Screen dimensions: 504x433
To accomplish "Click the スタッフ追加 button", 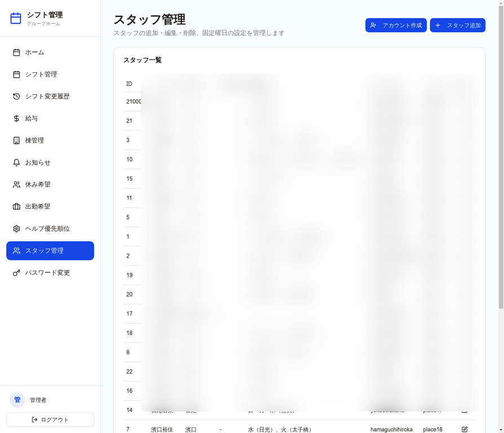I will click(457, 25).
